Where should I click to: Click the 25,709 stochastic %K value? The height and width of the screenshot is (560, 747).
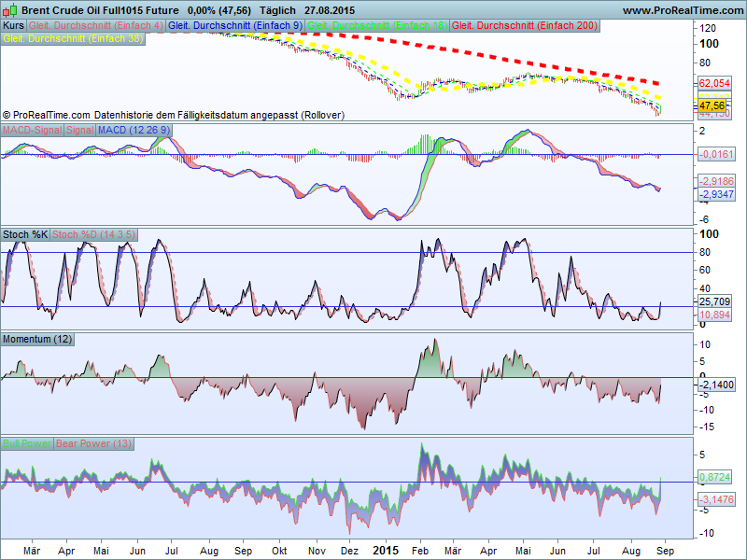click(x=714, y=301)
